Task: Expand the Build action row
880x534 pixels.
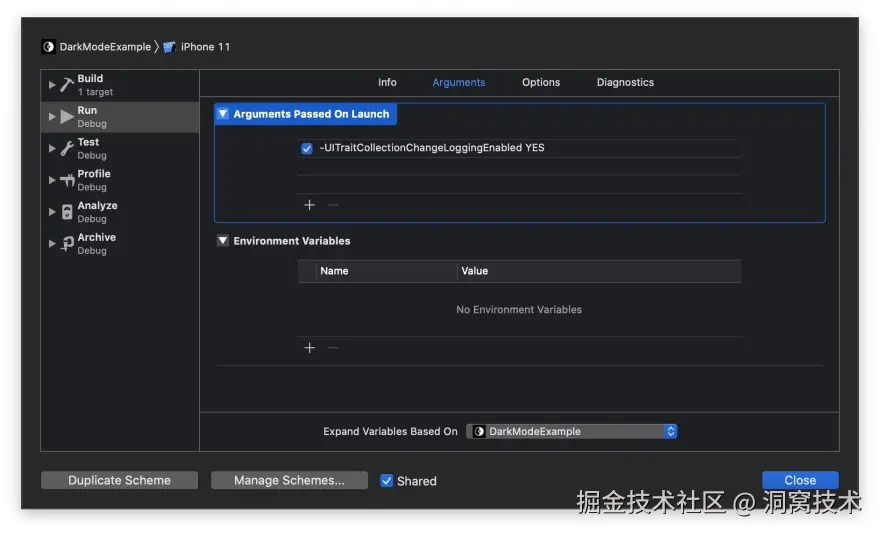Action: pos(52,85)
